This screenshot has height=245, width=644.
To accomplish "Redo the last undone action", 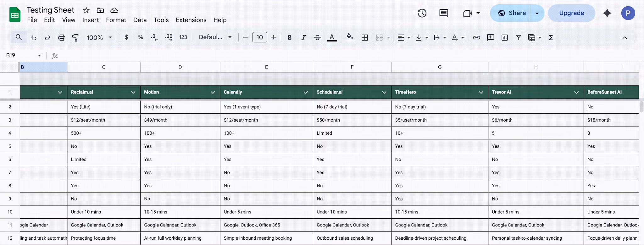I will (47, 38).
